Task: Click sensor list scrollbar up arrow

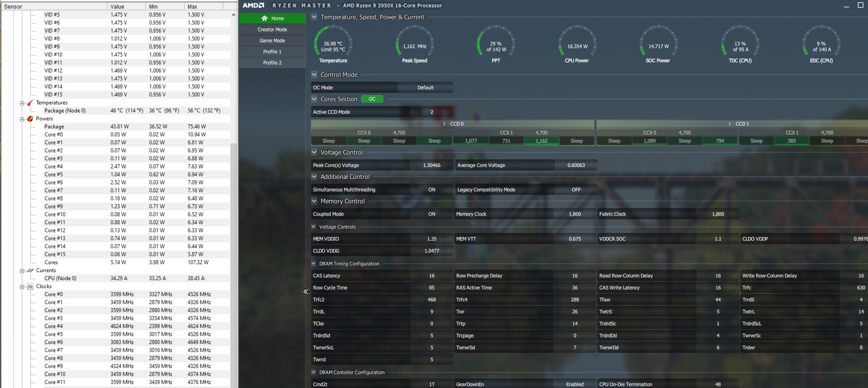Action: pyautogui.click(x=233, y=14)
